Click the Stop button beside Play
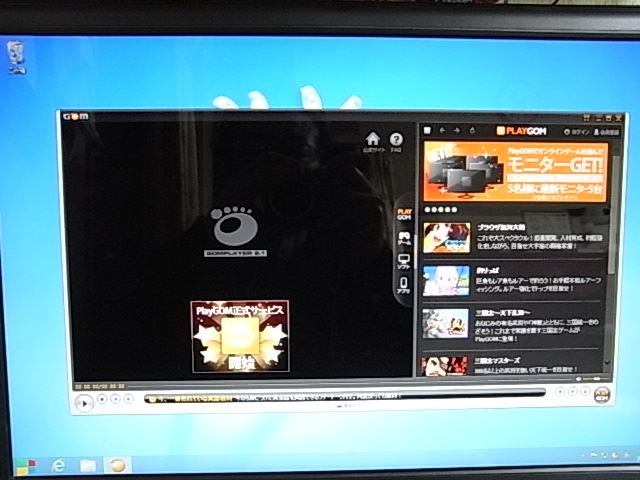 click(102, 399)
